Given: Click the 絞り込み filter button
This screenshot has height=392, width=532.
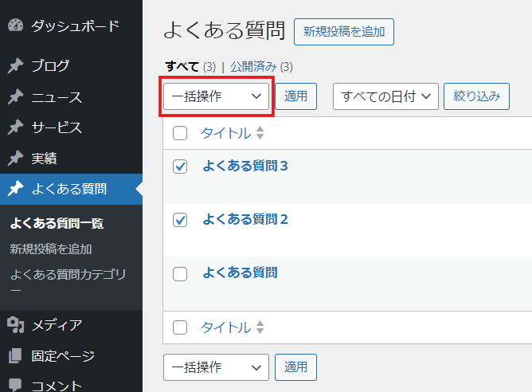Looking at the screenshot, I should pyautogui.click(x=477, y=96).
